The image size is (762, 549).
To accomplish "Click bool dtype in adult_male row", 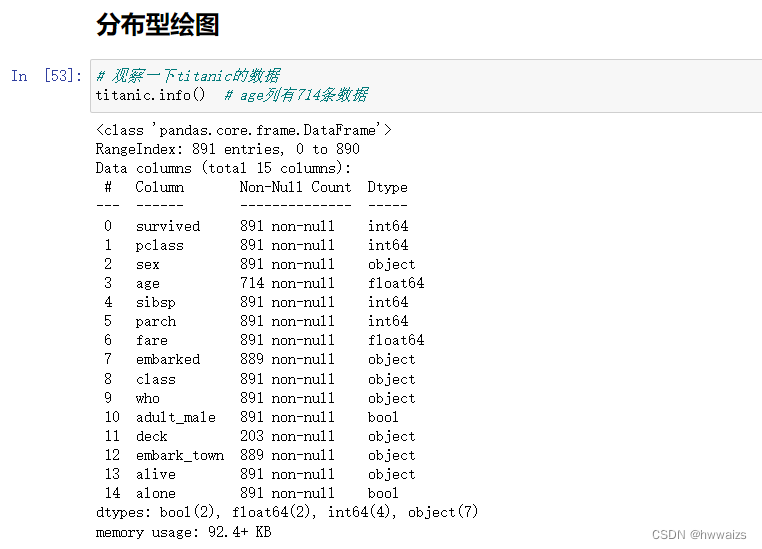I will [x=383, y=417].
